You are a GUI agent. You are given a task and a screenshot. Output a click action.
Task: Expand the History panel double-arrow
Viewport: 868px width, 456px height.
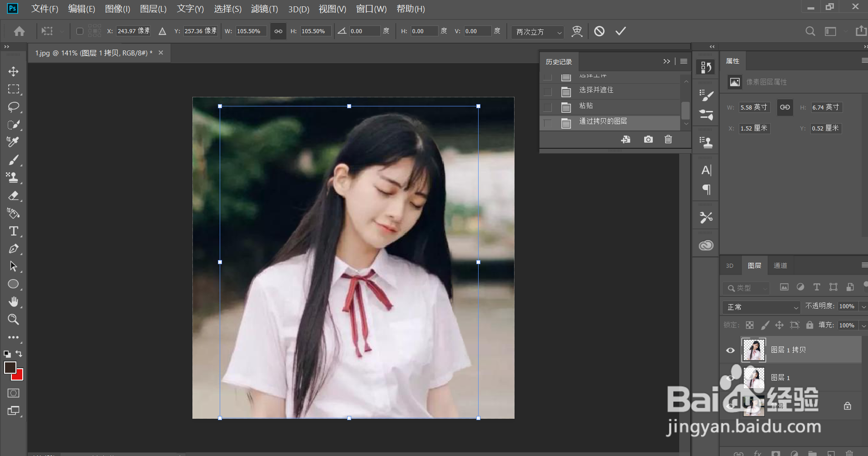pyautogui.click(x=666, y=61)
